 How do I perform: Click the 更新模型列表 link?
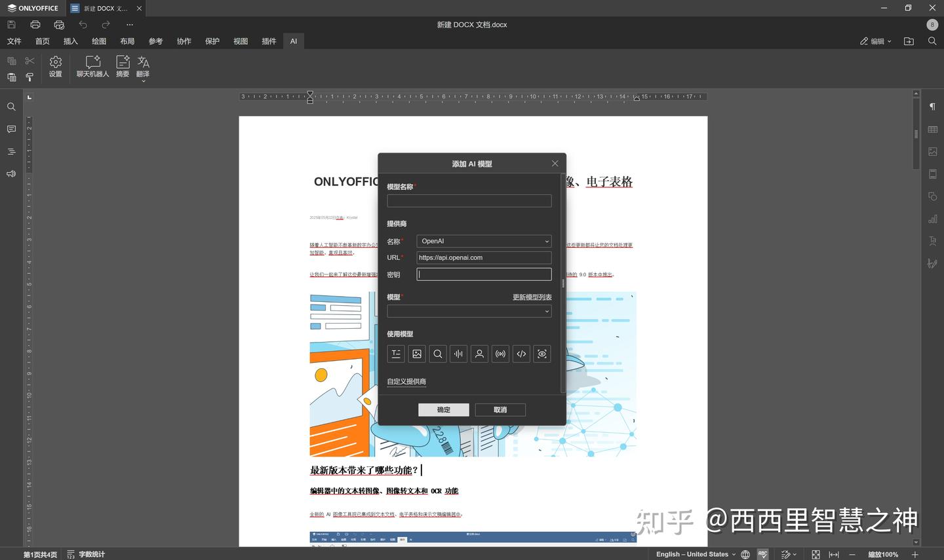532,297
